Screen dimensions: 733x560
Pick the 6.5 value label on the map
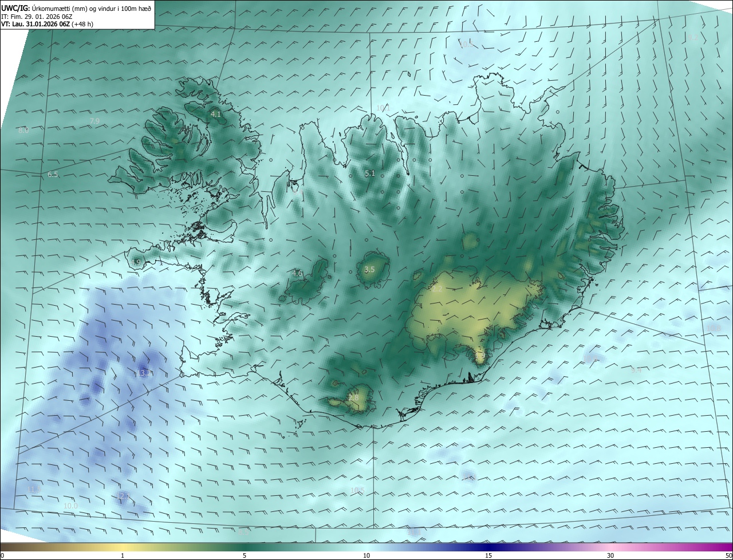click(x=53, y=174)
